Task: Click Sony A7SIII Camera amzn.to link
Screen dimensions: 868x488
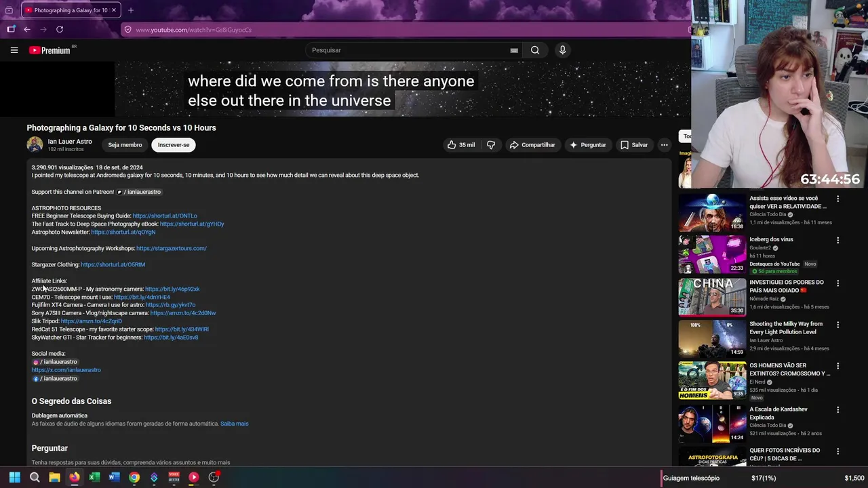Action: 183,313
